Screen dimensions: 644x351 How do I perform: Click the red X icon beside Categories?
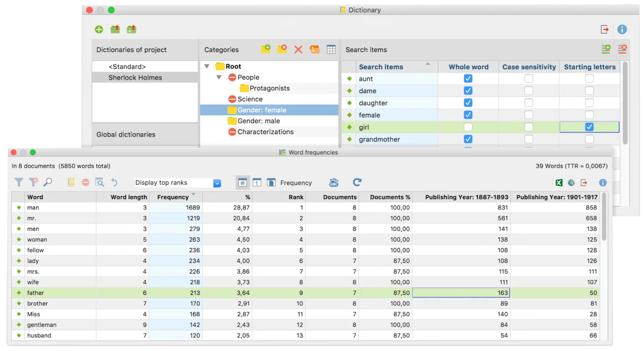pos(298,49)
